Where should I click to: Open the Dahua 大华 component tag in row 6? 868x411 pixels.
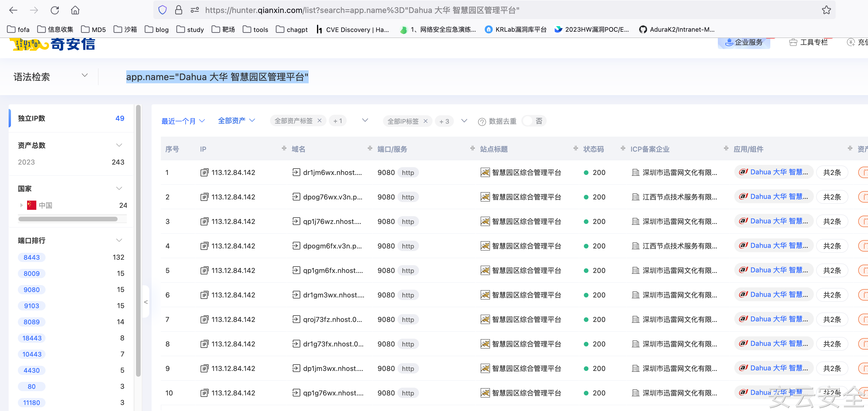774,295
